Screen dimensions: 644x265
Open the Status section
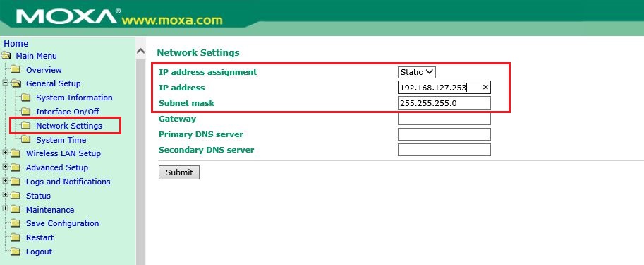(x=38, y=196)
